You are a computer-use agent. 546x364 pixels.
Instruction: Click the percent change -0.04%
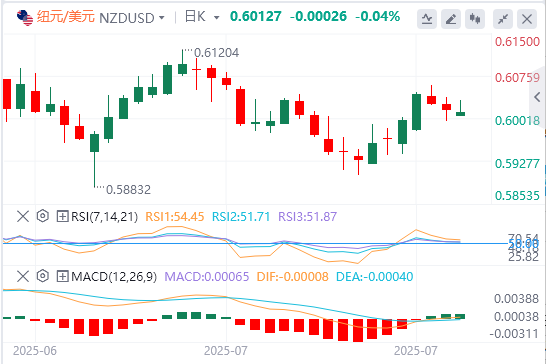(x=377, y=16)
